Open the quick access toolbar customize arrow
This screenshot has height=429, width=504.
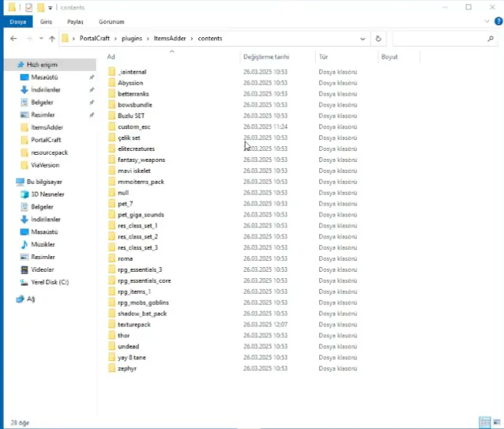(x=50, y=8)
